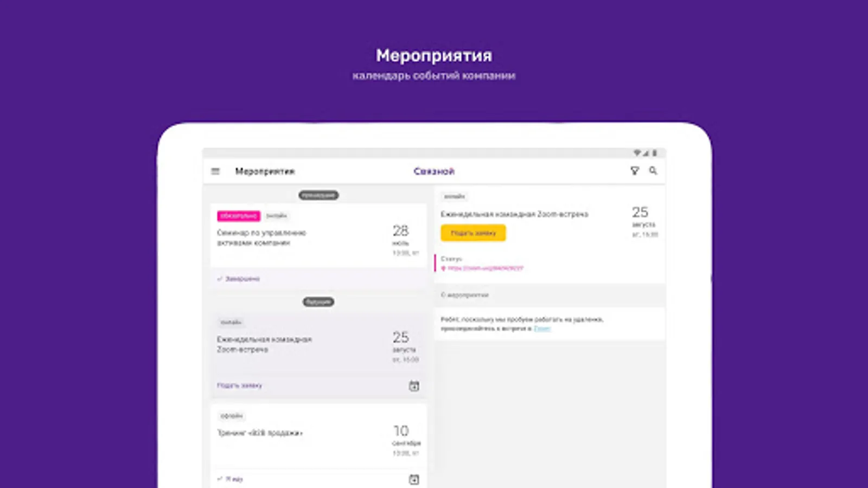
Task: Open the Zoom meeting URL link
Action: (x=486, y=268)
